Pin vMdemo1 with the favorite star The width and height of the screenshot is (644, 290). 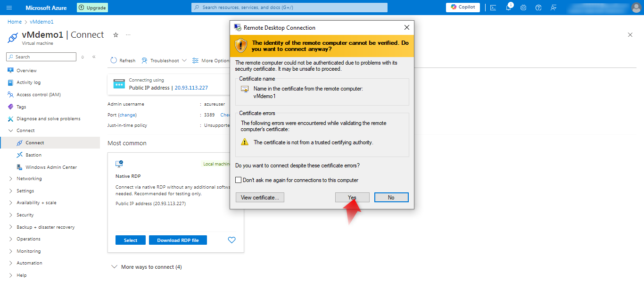(116, 35)
